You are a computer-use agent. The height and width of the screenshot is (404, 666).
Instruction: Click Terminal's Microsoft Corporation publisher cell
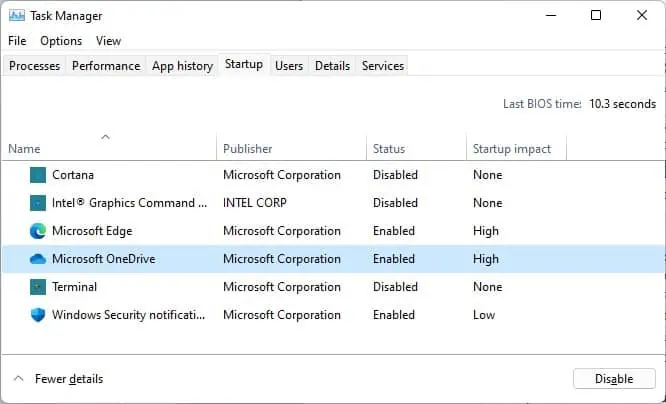(282, 287)
